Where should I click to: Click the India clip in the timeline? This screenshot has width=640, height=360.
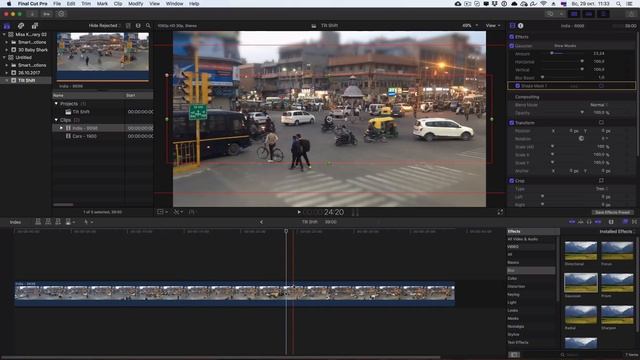[x=235, y=293]
